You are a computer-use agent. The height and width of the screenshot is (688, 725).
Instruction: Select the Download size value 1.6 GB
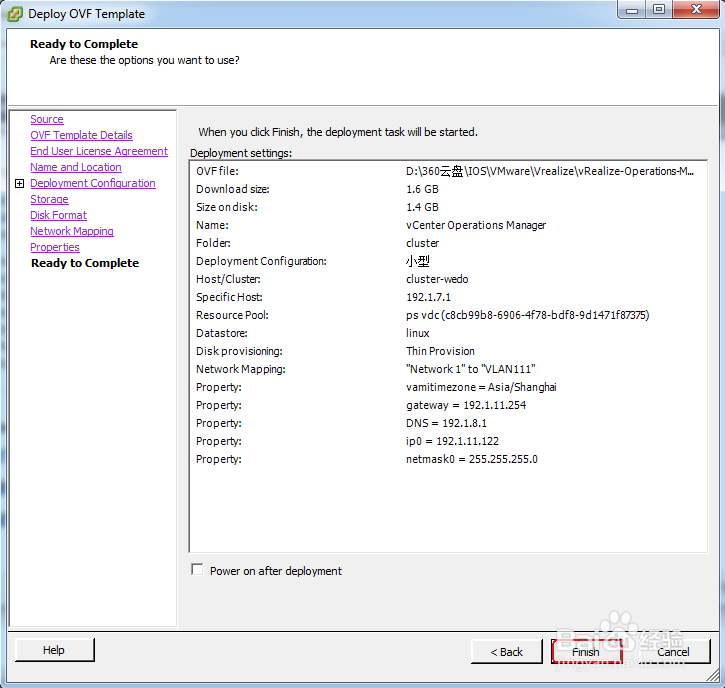(422, 189)
